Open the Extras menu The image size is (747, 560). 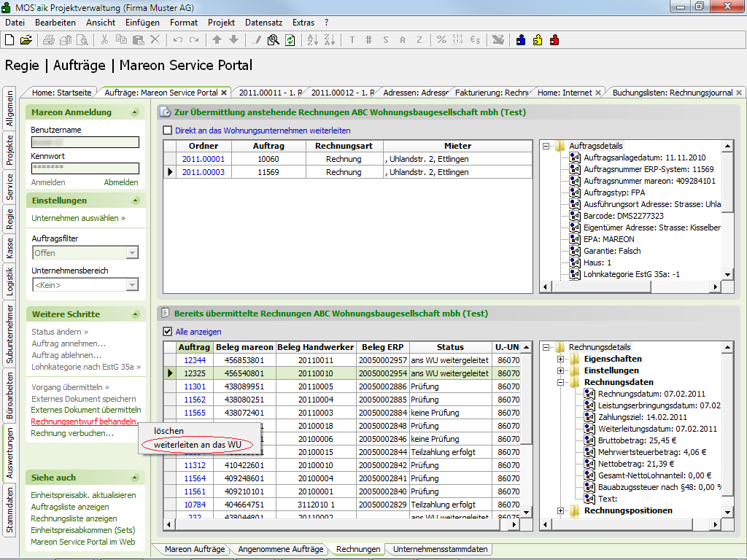coord(303,23)
